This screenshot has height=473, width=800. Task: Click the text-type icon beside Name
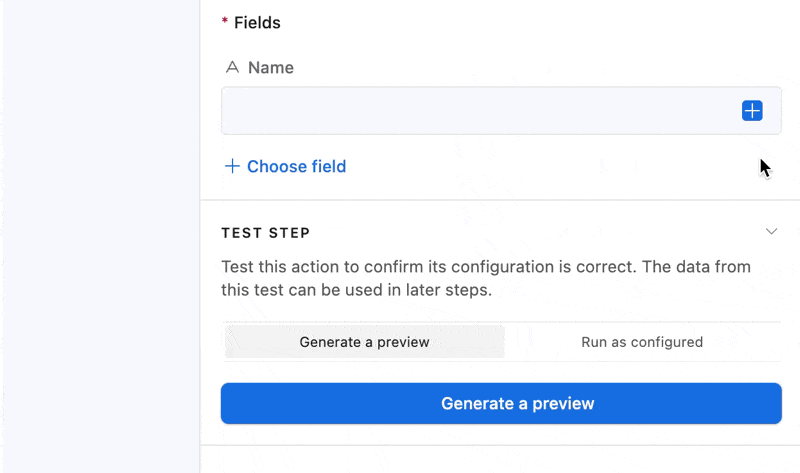click(232, 68)
